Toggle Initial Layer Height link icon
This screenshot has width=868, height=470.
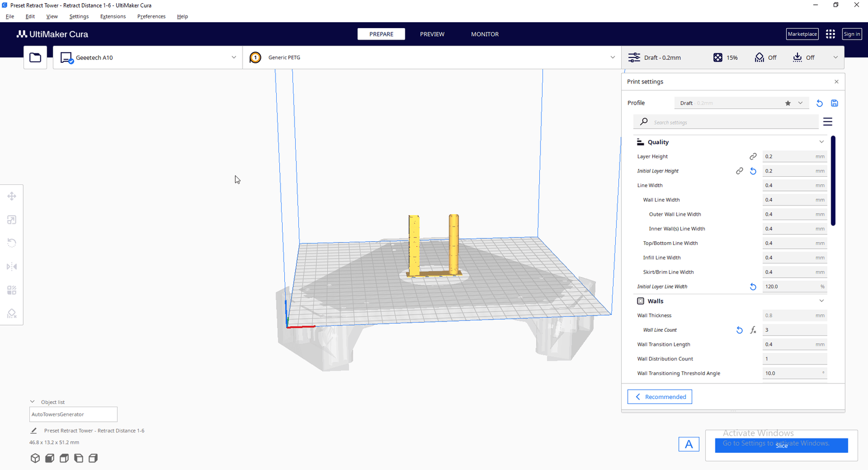point(739,171)
